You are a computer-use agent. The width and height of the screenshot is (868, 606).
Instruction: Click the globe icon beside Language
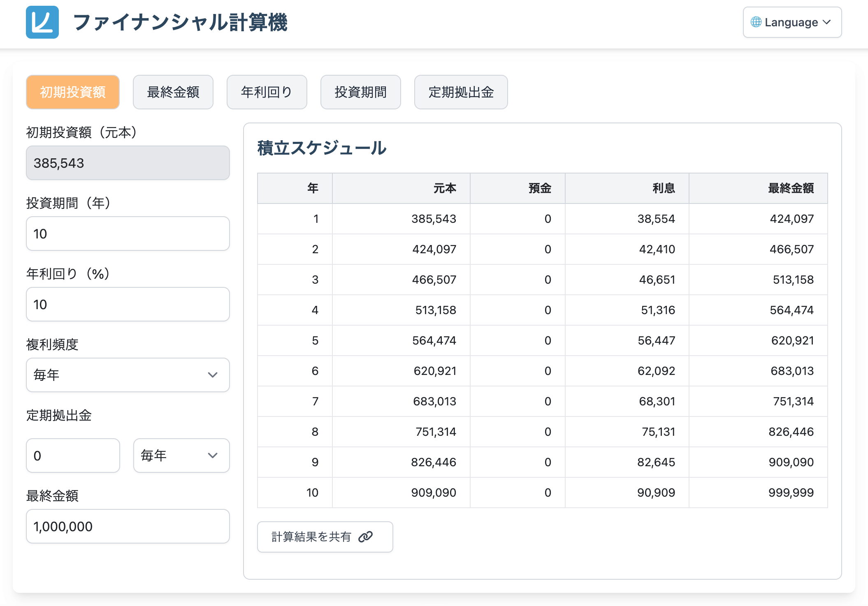pos(756,22)
